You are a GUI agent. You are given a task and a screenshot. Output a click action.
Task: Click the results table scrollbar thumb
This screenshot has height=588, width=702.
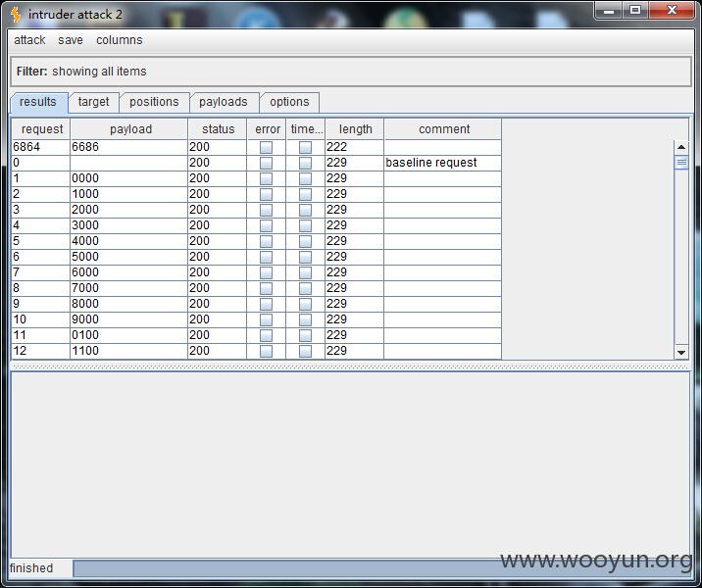(x=681, y=162)
